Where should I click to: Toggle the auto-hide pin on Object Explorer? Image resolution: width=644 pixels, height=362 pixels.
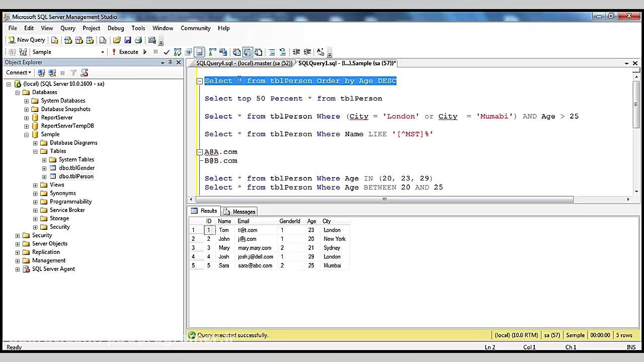(170, 62)
